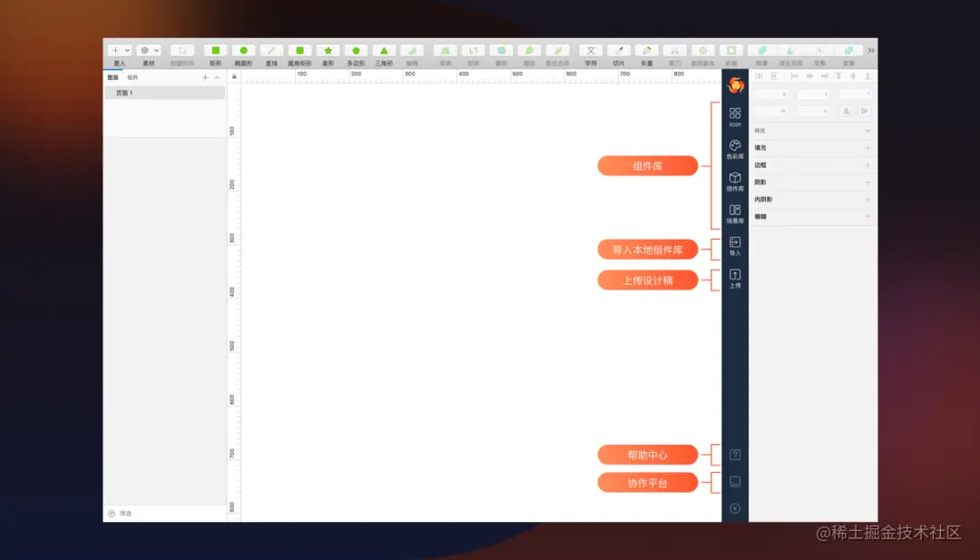Click the 筛选 filter field at bottom
The height and width of the screenshot is (560, 980).
click(x=165, y=513)
